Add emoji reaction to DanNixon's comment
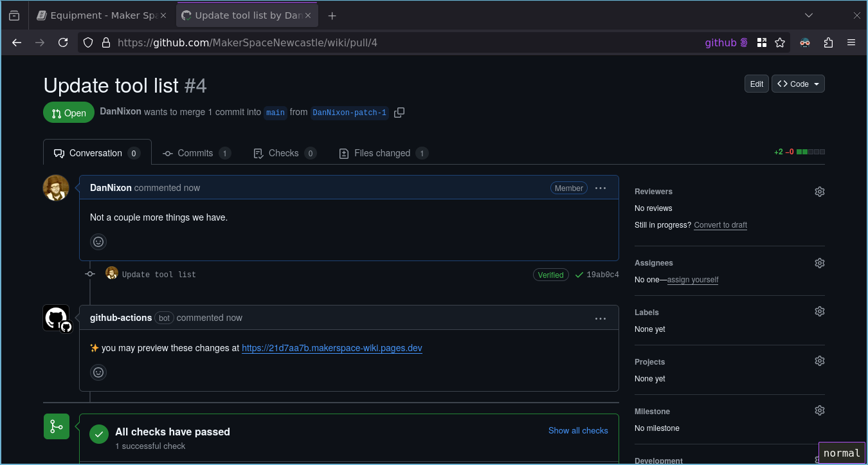This screenshot has width=868, height=465. pos(98,241)
